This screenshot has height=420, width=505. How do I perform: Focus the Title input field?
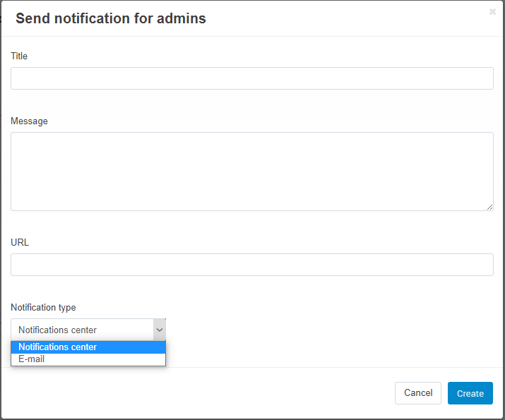(x=252, y=78)
